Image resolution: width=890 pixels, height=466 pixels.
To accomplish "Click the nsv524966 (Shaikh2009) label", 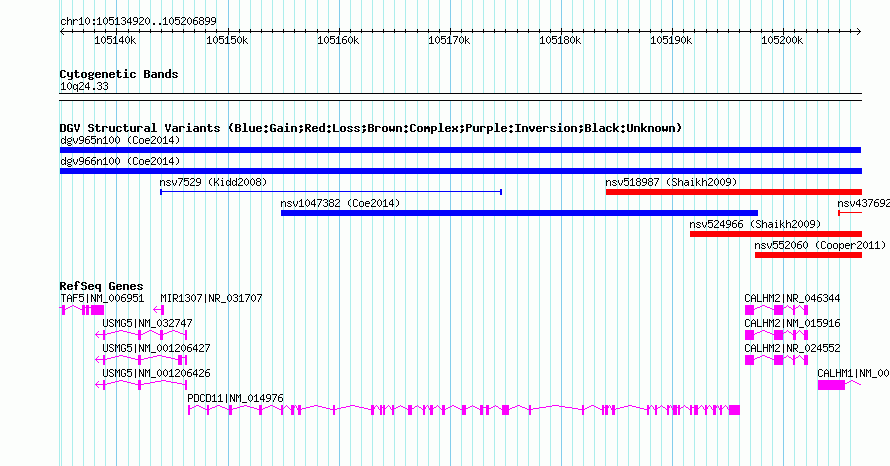I will 755,224.
